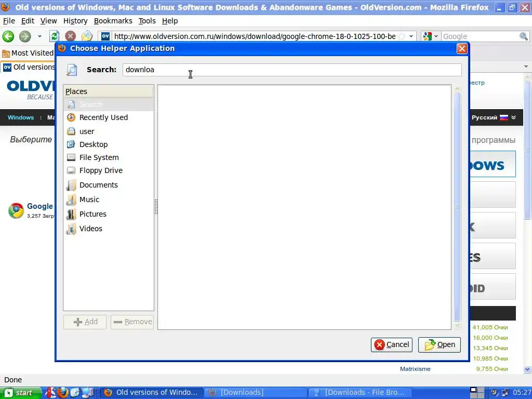Click the taskbar start button
This screenshot has width=532, height=399.
[x=21, y=393]
